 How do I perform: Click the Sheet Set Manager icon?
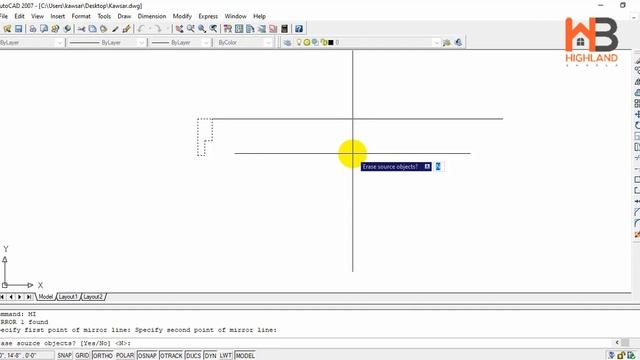click(x=262, y=29)
